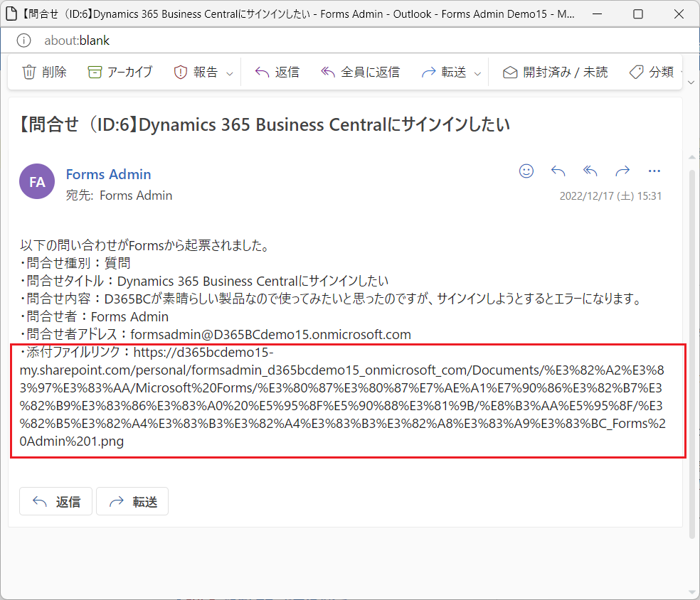Click the Report (報告) shield button

[196, 73]
